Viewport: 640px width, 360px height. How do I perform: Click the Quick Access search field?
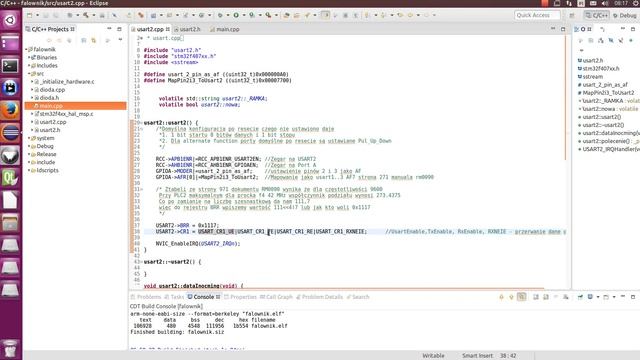(x=537, y=15)
